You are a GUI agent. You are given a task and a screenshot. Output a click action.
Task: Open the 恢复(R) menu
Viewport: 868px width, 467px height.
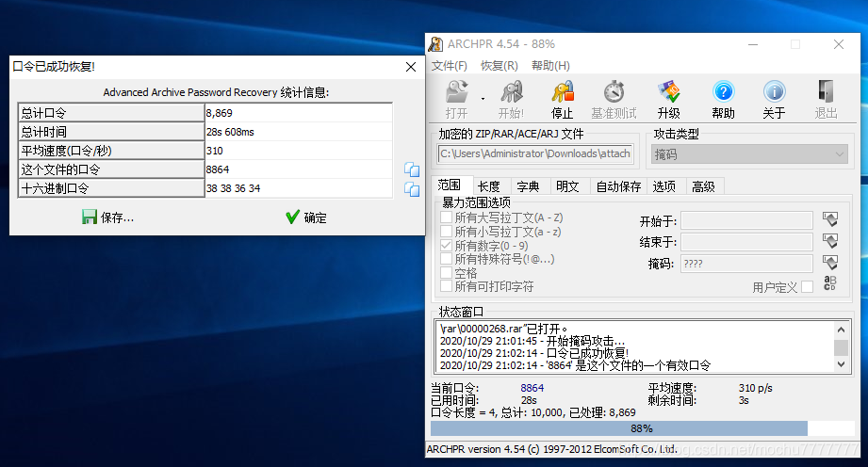[x=499, y=66]
